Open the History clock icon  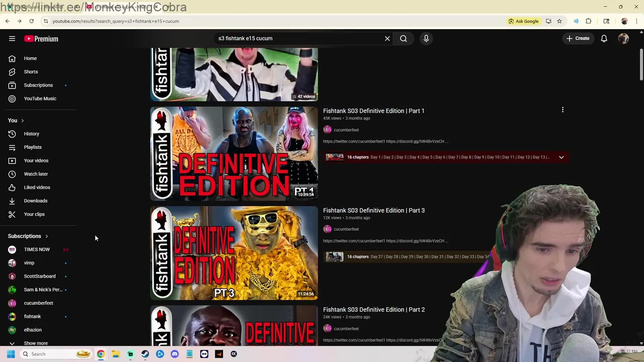pyautogui.click(x=12, y=134)
